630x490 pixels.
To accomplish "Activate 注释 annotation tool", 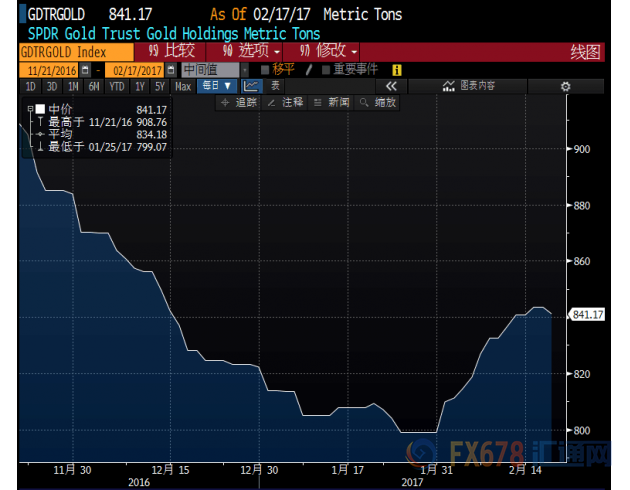I will click(285, 103).
